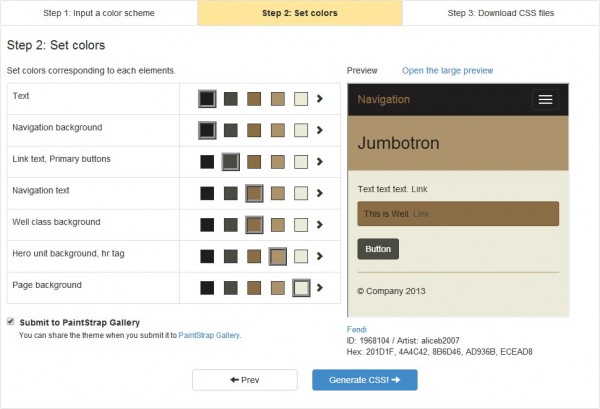Open the large preview link

[x=447, y=71]
